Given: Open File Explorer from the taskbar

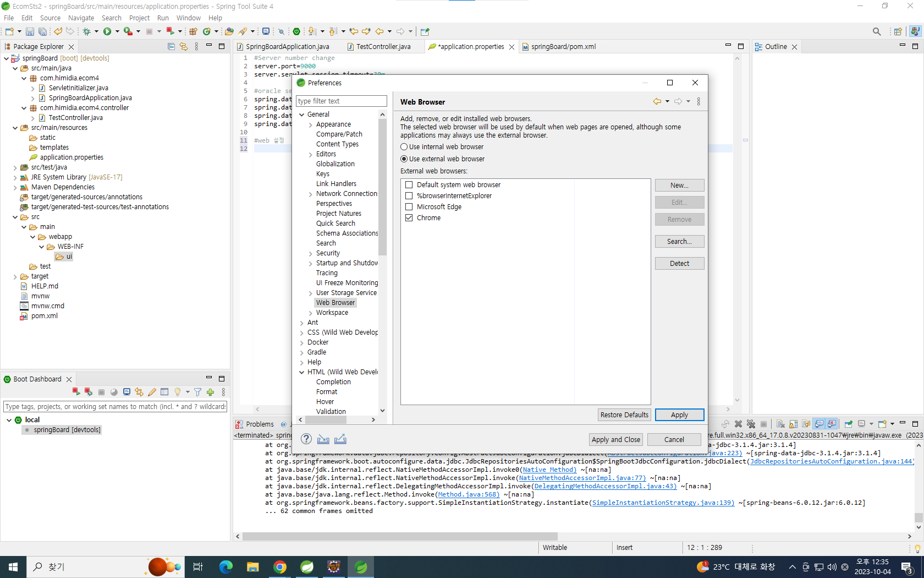Looking at the screenshot, I should click(253, 567).
